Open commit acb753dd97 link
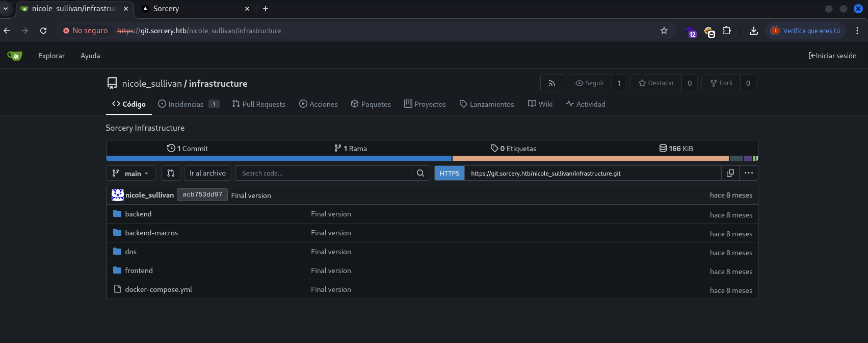Image resolution: width=868 pixels, height=343 pixels. tap(202, 195)
